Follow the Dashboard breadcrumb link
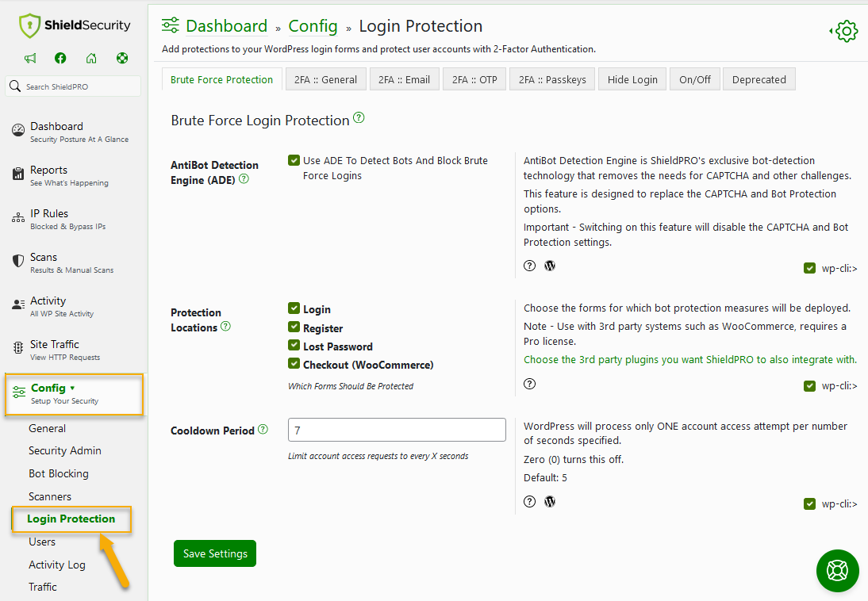The width and height of the screenshot is (868, 601). click(226, 26)
